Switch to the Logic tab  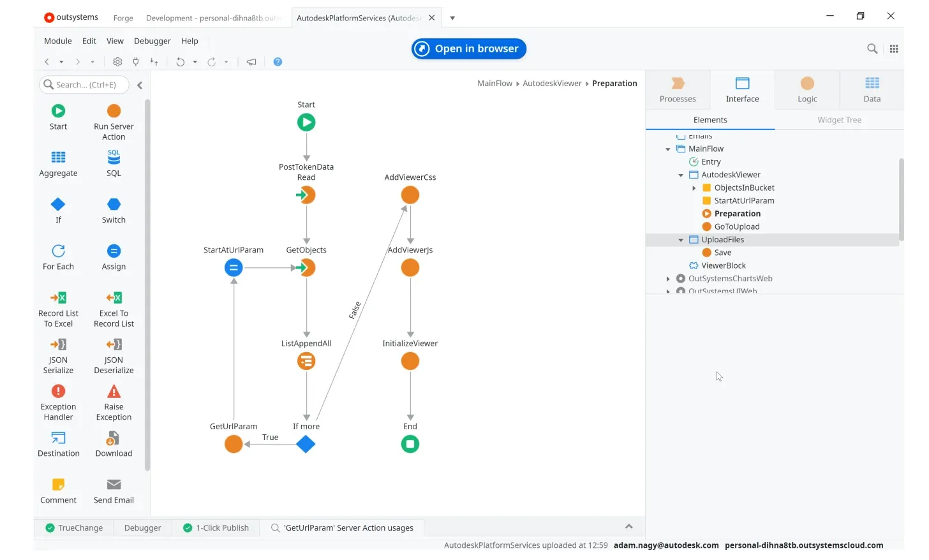pos(807,90)
